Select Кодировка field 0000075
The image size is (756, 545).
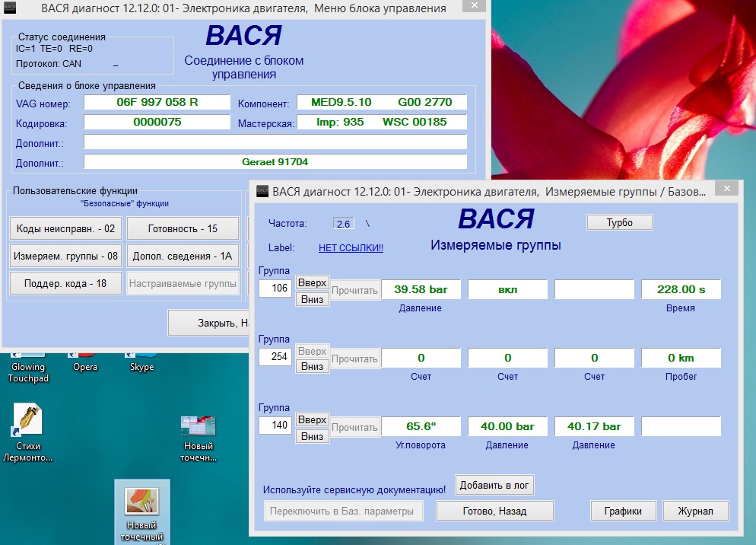pos(157,122)
